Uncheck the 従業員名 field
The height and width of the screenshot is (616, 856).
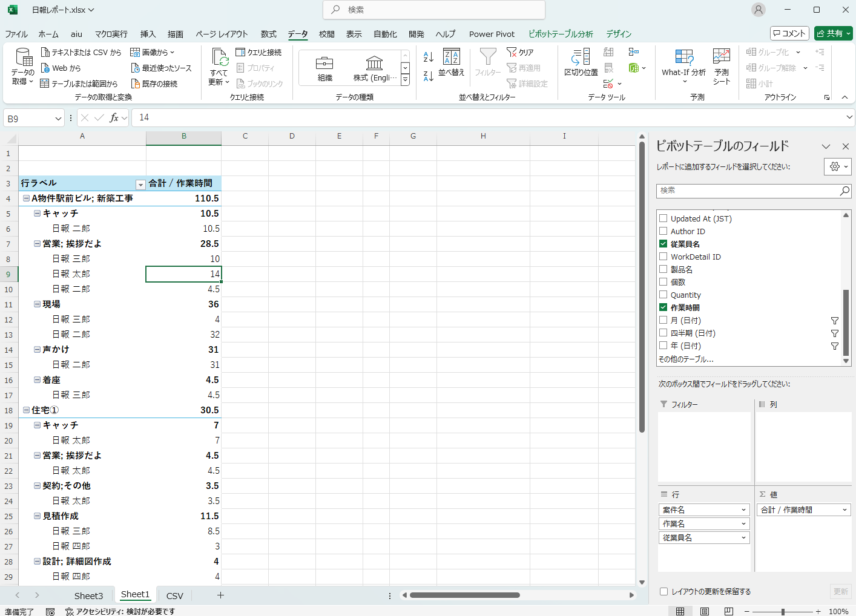[663, 244]
